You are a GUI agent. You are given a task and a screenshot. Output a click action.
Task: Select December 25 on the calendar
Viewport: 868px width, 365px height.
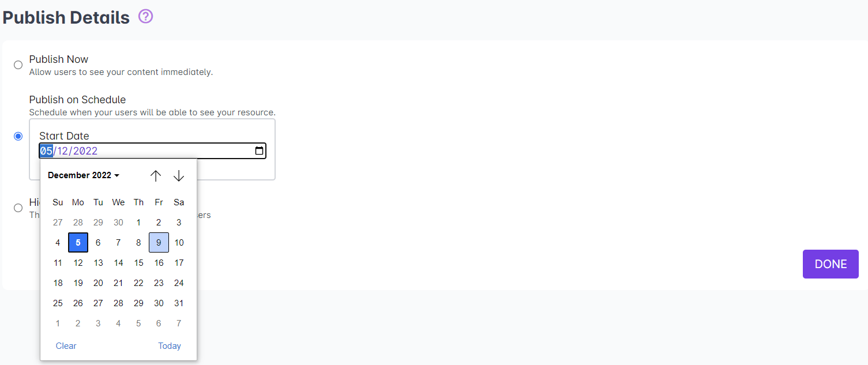(58, 303)
